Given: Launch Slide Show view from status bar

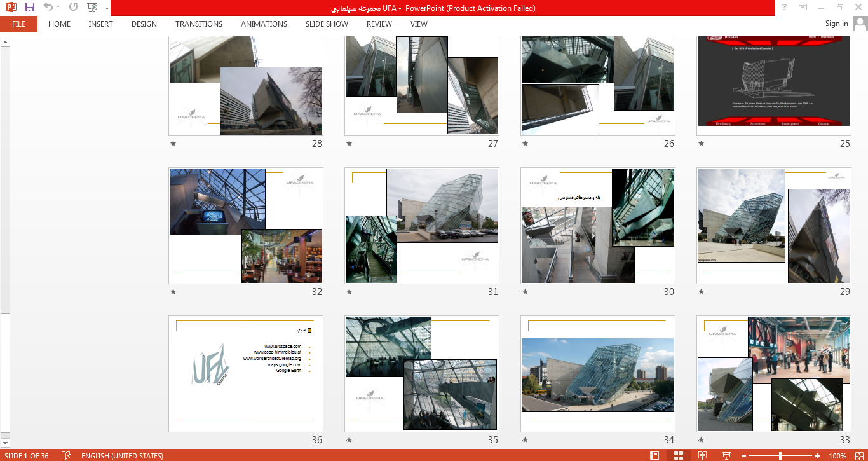Looking at the screenshot, I should 726,456.
